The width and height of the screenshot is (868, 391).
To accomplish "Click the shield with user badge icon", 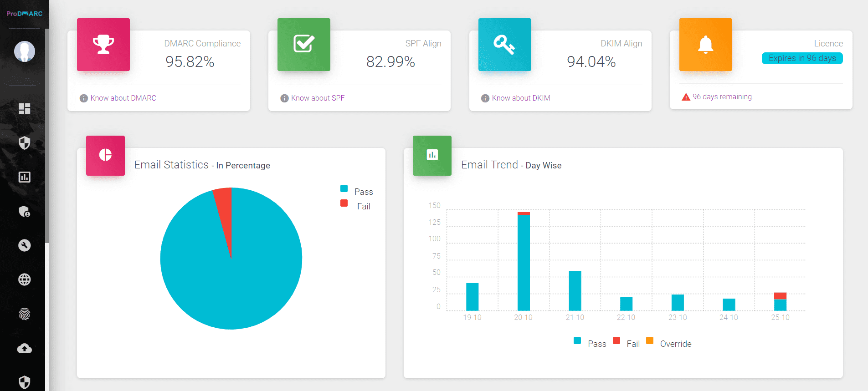I will 25,211.
